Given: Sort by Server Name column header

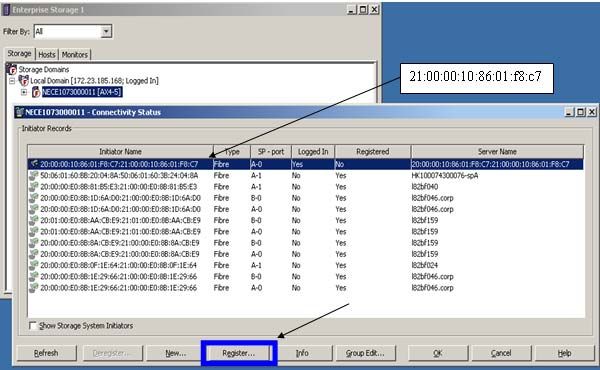Looking at the screenshot, I should click(497, 152).
